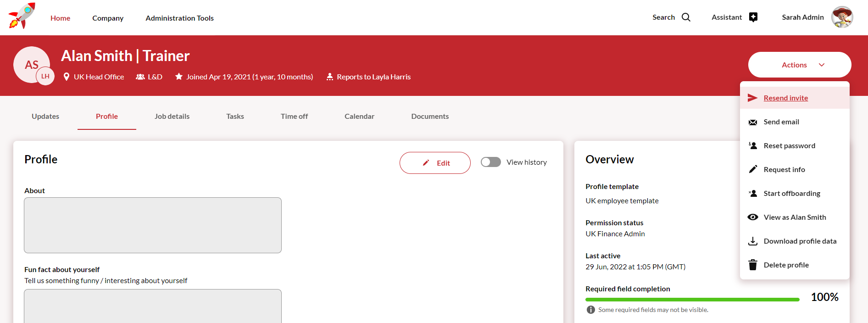Toggle the View history switch
The image size is (868, 323).
pyautogui.click(x=490, y=162)
